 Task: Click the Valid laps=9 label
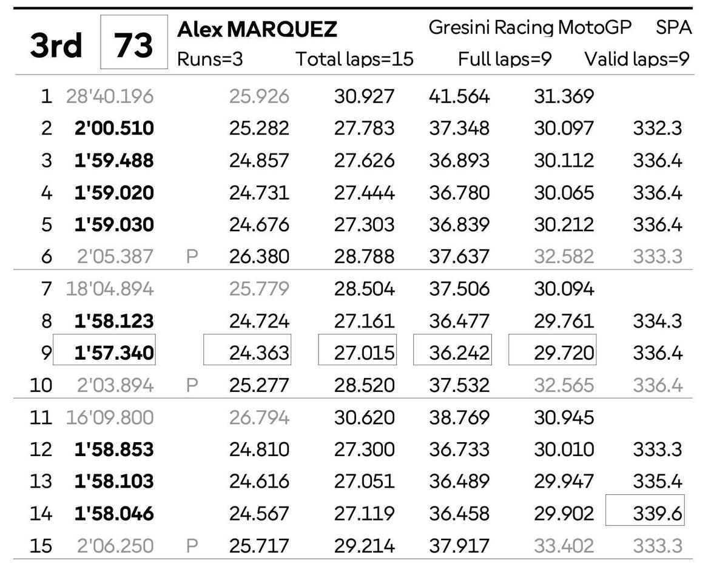[637, 59]
